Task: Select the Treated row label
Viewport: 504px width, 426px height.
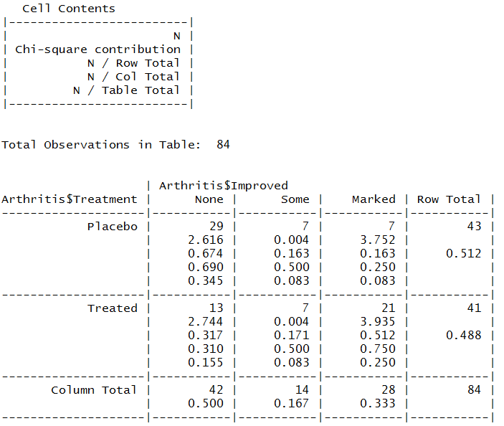Action: 112,308
